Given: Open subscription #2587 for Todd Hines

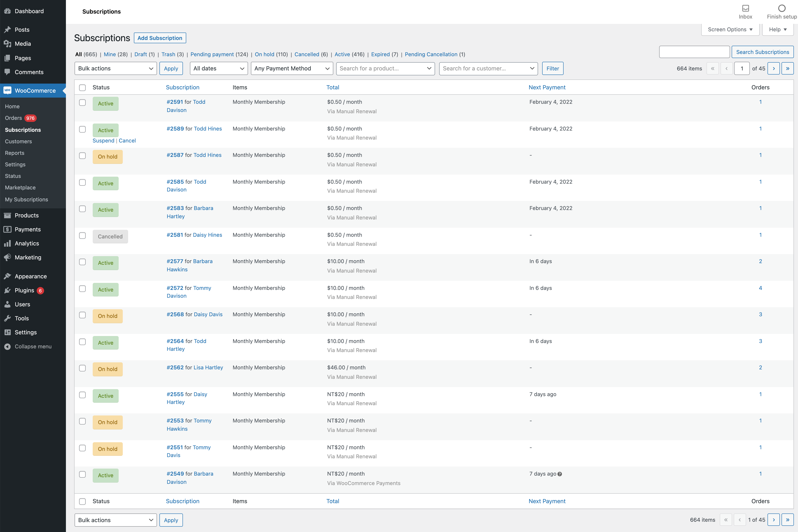Looking at the screenshot, I should pyautogui.click(x=175, y=155).
